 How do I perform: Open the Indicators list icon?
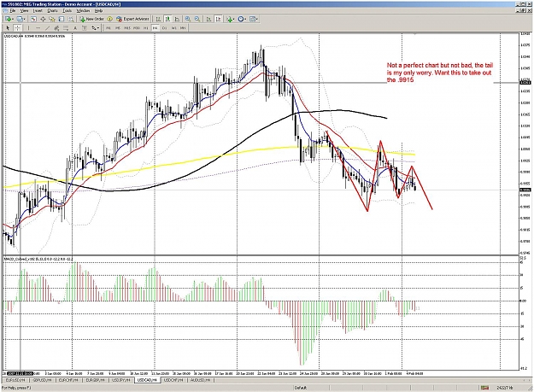point(230,19)
